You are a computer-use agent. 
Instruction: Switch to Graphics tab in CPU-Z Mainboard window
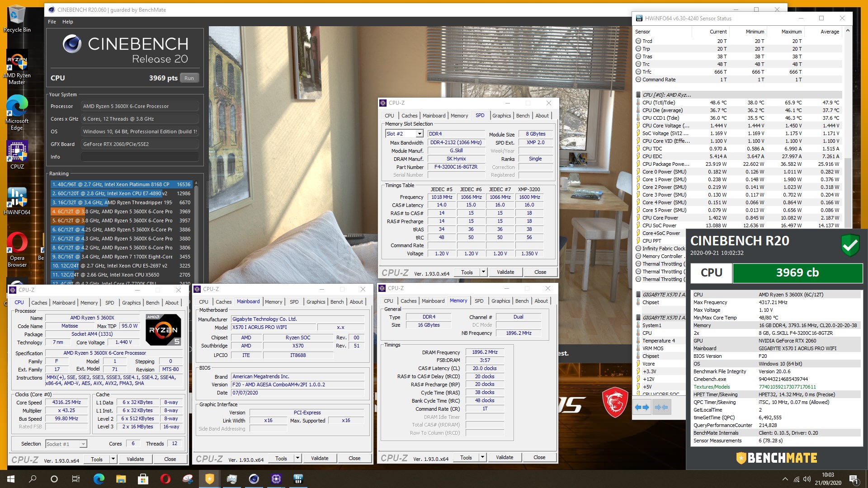pyautogui.click(x=316, y=302)
